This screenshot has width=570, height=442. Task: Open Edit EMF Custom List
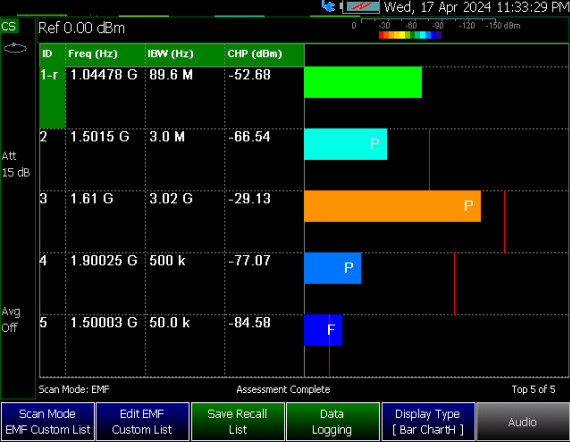tap(142, 422)
